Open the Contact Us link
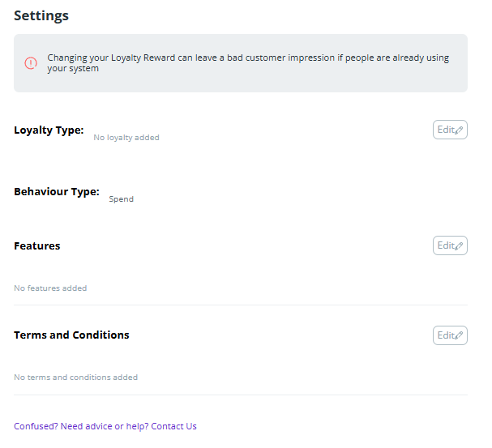 click(x=173, y=426)
